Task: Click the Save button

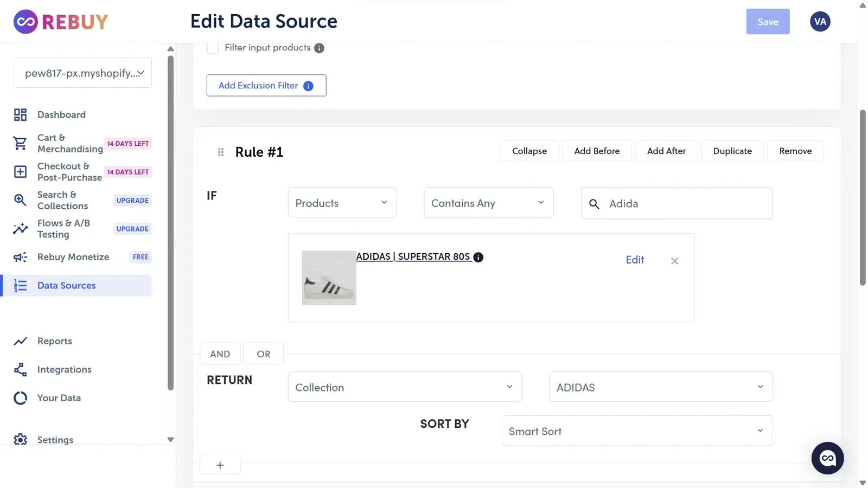Action: (x=768, y=22)
